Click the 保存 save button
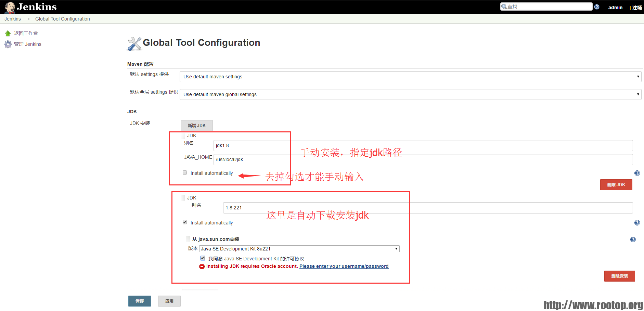The height and width of the screenshot is (311, 644). 140,301
